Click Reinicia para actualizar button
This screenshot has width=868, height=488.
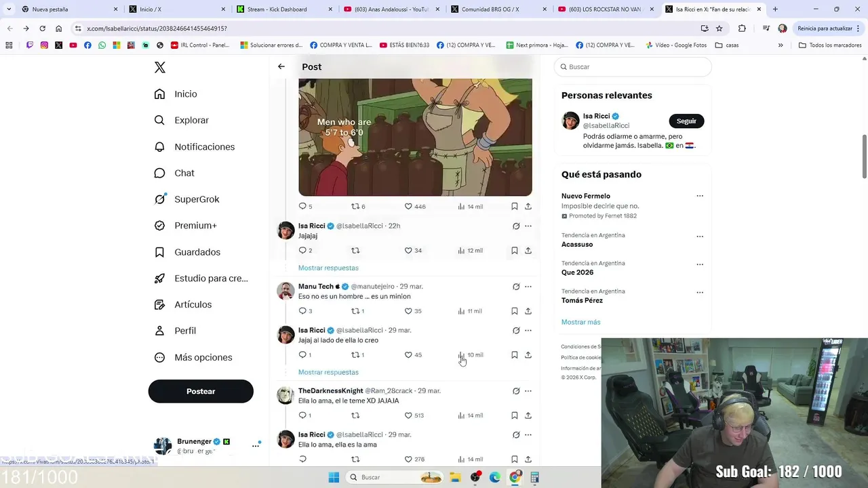825,28
